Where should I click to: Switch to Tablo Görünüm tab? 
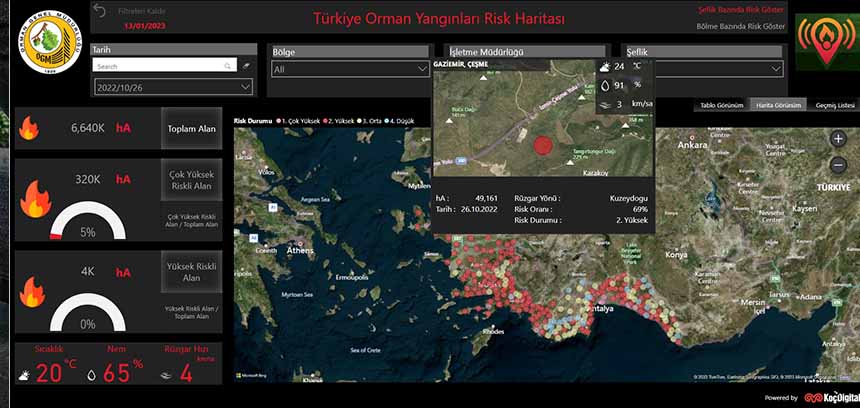click(x=721, y=105)
